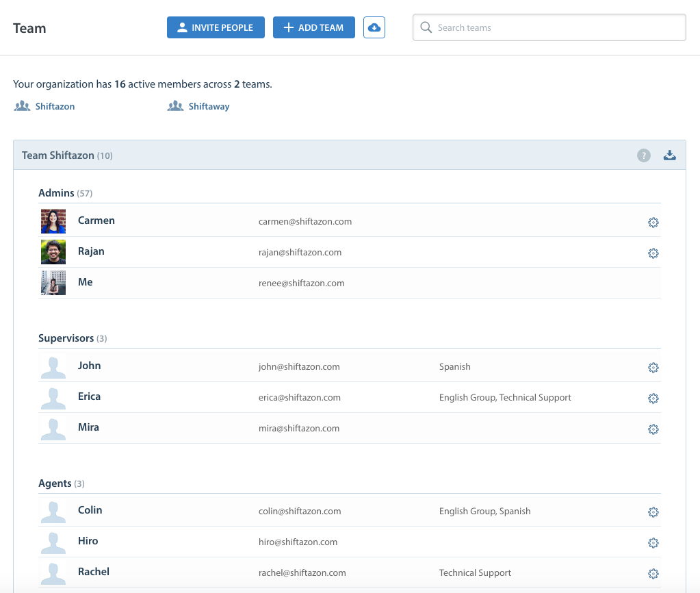Viewport: 700px width, 593px height.
Task: Click Mira's settings gear icon
Action: tap(653, 429)
